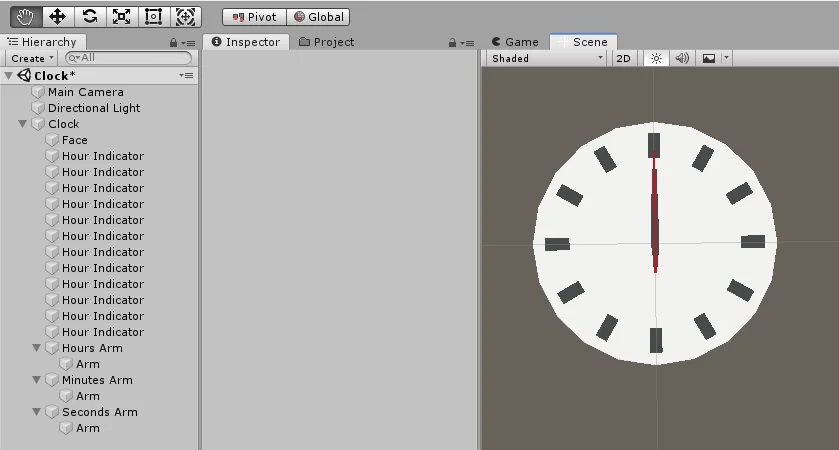The width and height of the screenshot is (839, 450).
Task: Collapse the Minutes Arm foldout
Action: tap(36, 380)
